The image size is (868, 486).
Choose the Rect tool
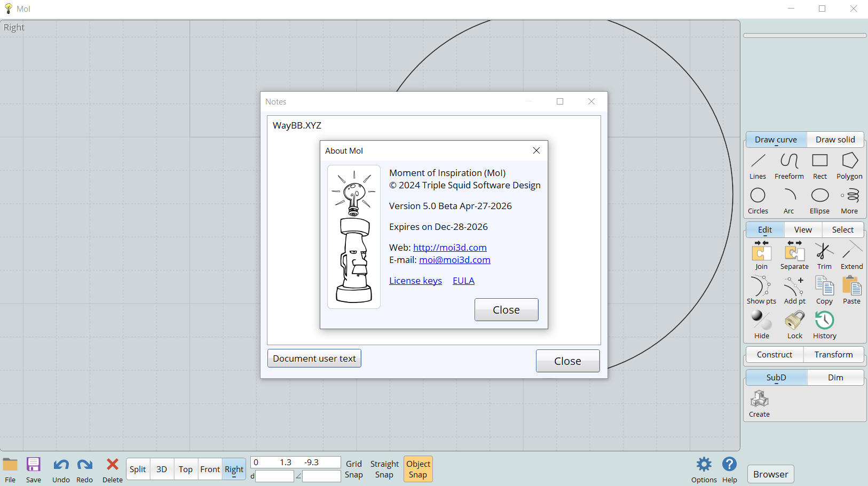point(820,166)
